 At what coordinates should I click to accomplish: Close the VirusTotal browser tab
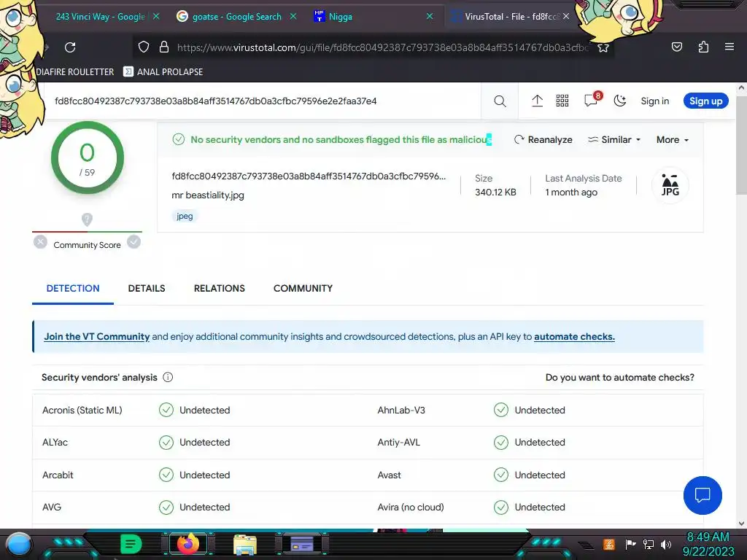coord(566,16)
